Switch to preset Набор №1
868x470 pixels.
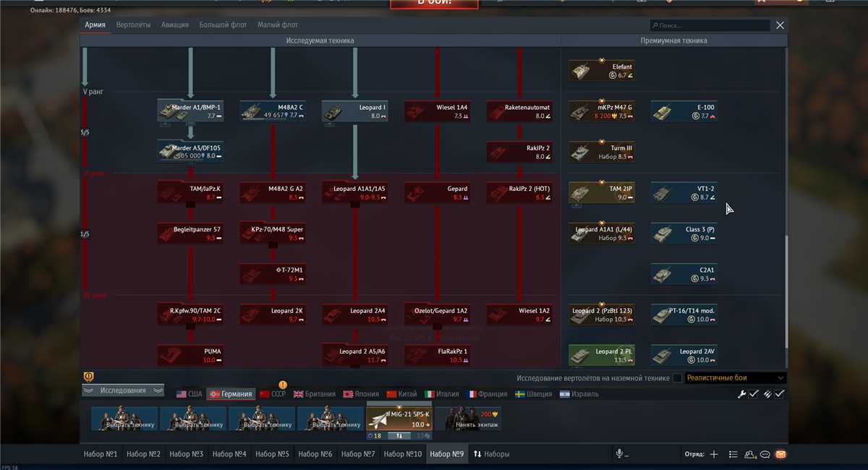[x=101, y=454]
